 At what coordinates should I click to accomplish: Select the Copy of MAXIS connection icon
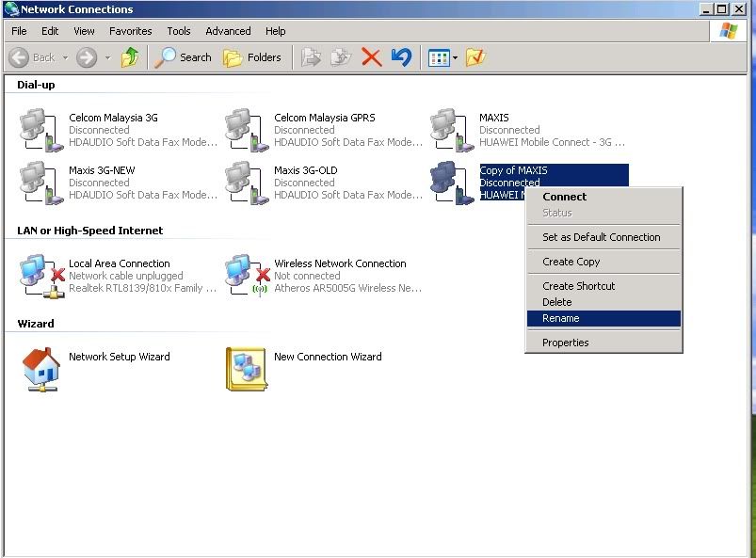coord(452,183)
